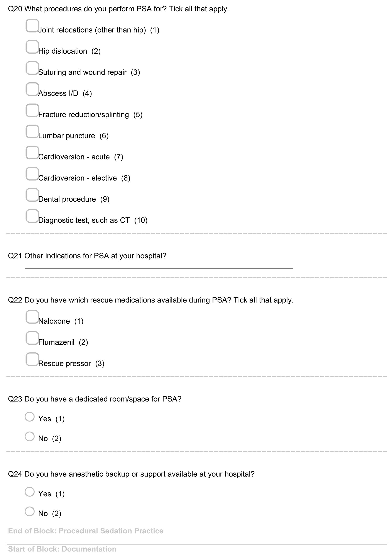This screenshot has width=392, height=556.
Task: Tick the Lumbar puncture checkbox
Action: [x=32, y=131]
